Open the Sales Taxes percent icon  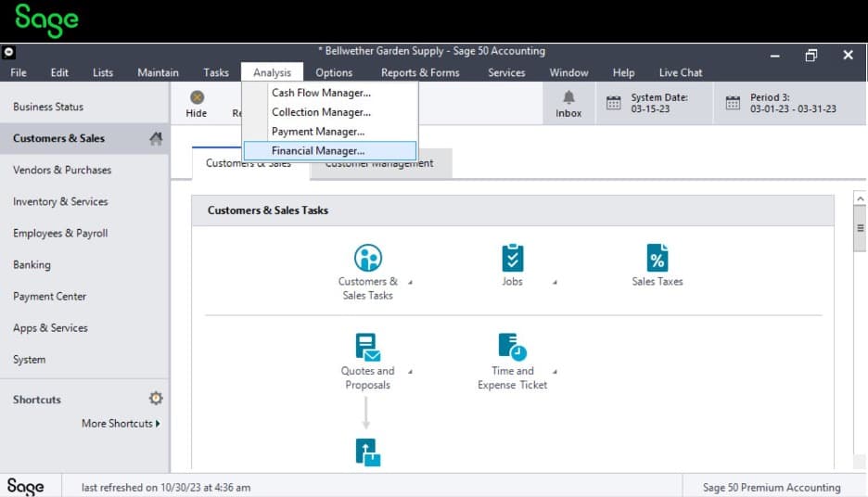click(x=657, y=258)
